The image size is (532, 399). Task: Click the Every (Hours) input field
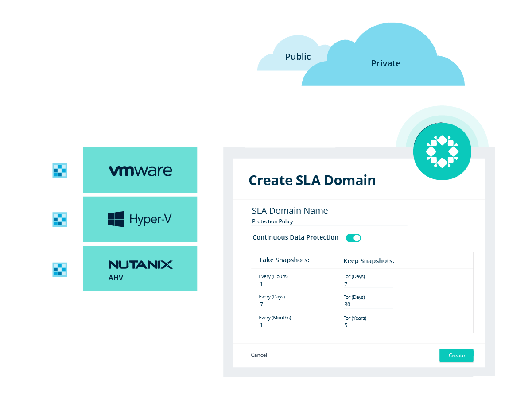pyautogui.click(x=283, y=284)
